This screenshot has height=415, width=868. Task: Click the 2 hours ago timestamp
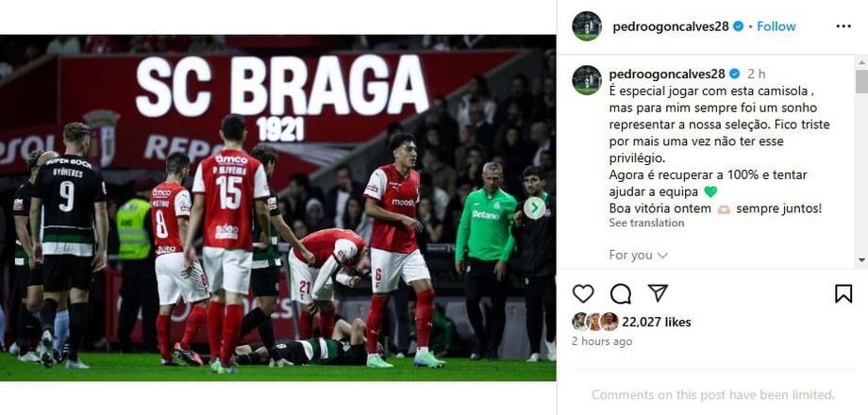(602, 341)
